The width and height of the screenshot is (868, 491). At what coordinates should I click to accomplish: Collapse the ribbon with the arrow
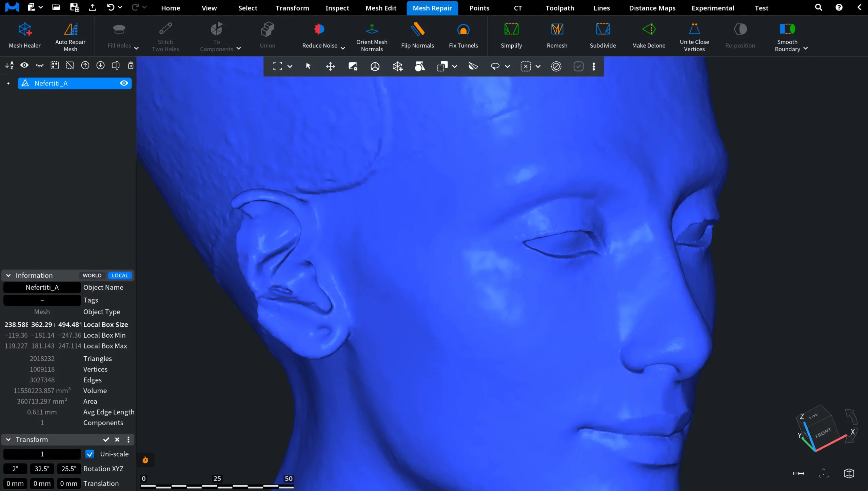859,7
